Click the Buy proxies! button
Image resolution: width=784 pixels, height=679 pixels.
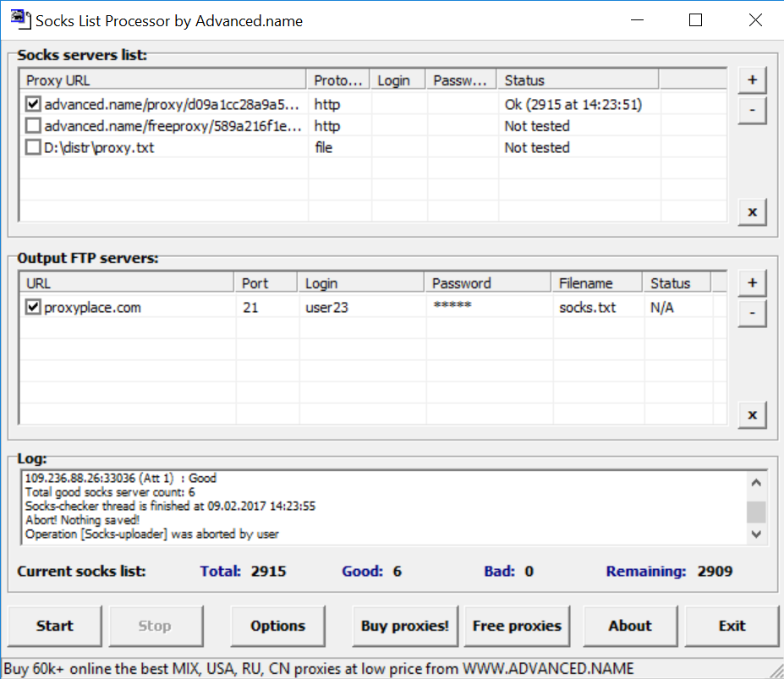click(x=405, y=626)
